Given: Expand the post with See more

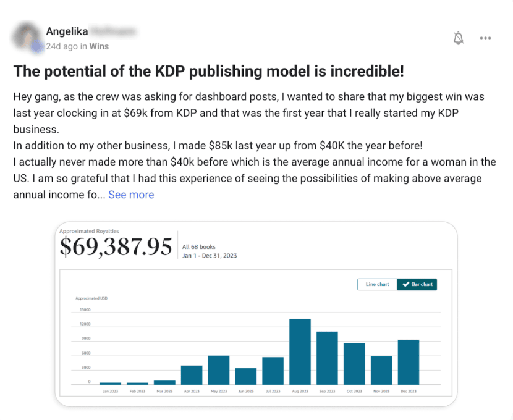Looking at the screenshot, I should pyautogui.click(x=131, y=195).
